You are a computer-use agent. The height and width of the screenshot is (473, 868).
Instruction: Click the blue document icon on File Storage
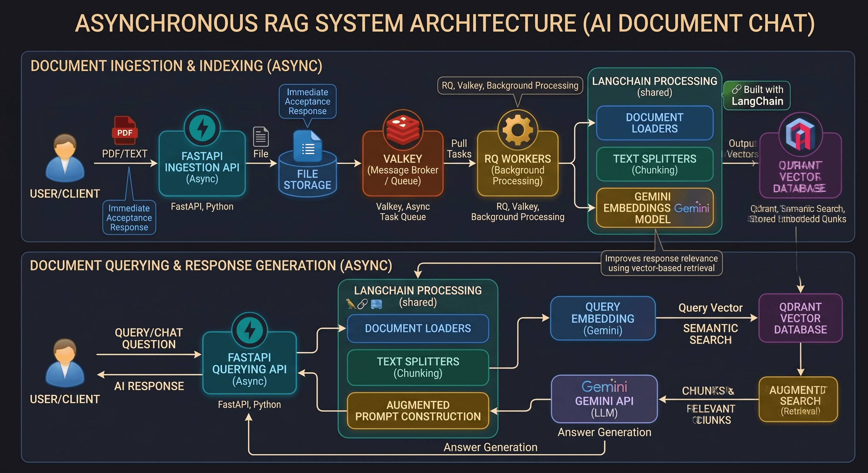pyautogui.click(x=307, y=146)
